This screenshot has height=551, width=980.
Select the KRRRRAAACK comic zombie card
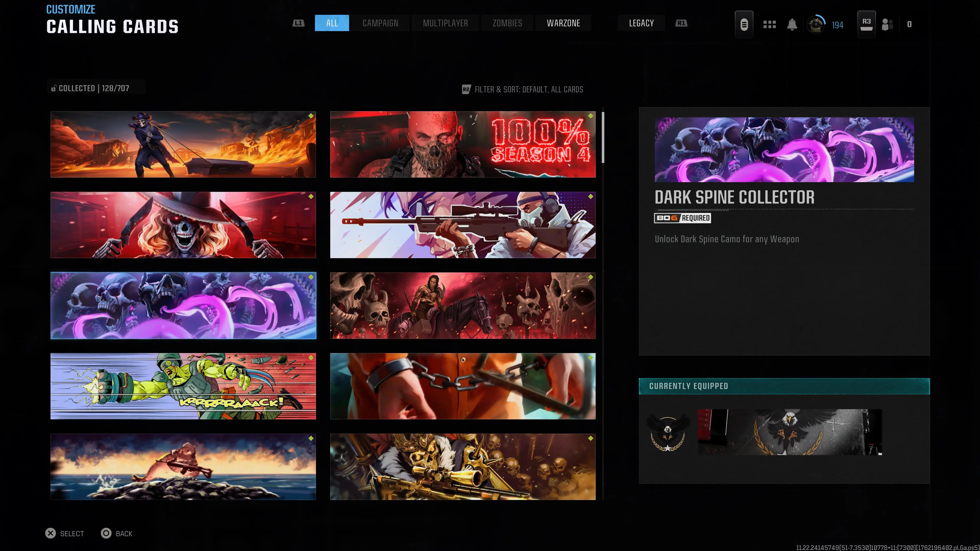[x=183, y=386]
